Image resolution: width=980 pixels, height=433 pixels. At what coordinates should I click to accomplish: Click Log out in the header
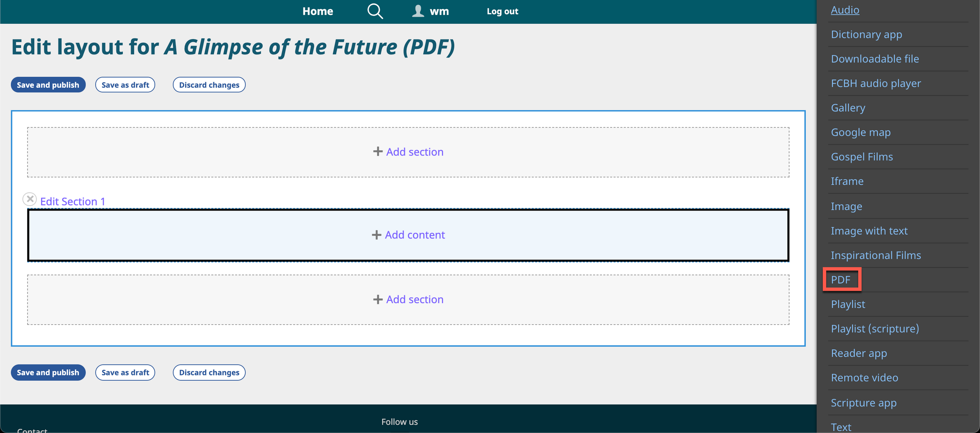pyautogui.click(x=502, y=11)
